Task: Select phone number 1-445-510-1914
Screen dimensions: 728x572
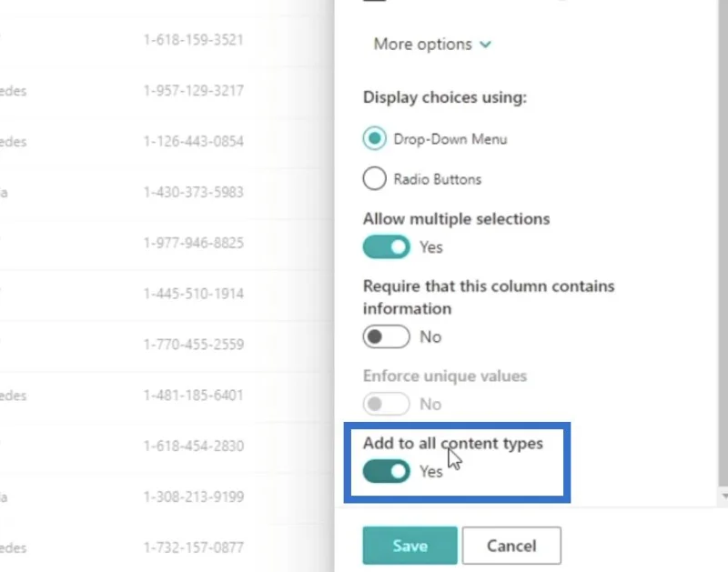Action: pyautogui.click(x=194, y=294)
